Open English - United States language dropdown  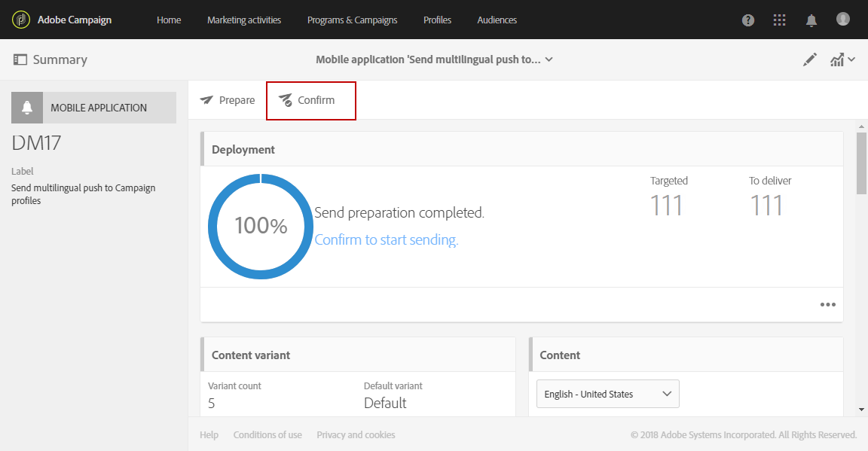608,394
